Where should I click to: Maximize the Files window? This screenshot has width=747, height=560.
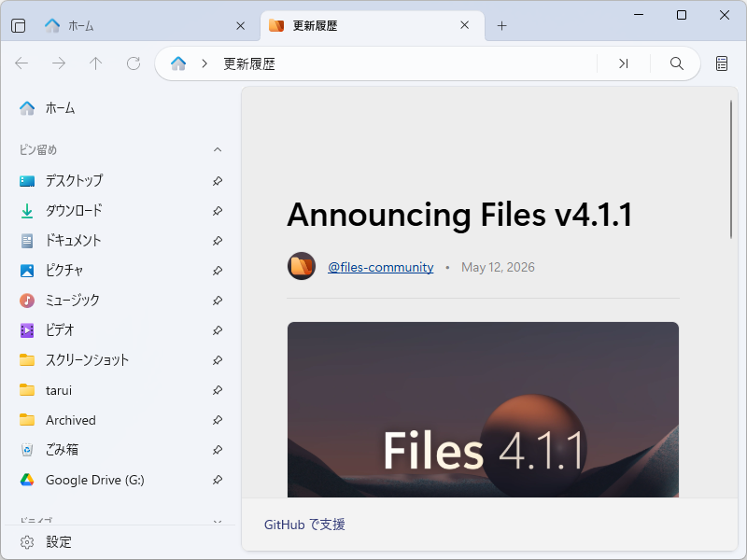(682, 15)
